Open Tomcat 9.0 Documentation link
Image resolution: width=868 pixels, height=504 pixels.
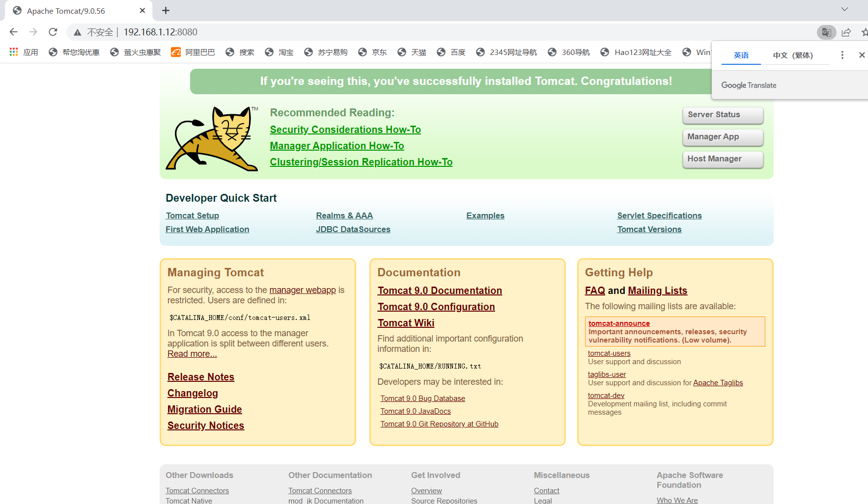pos(440,291)
